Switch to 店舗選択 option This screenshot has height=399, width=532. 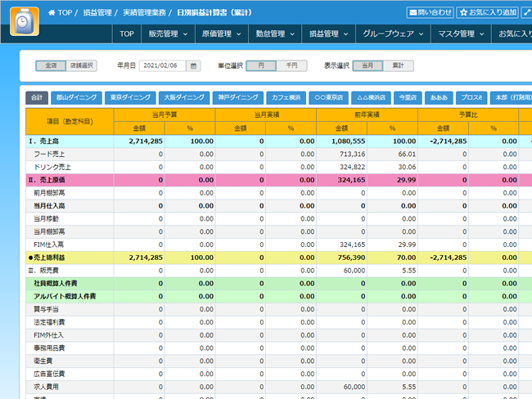(x=82, y=65)
